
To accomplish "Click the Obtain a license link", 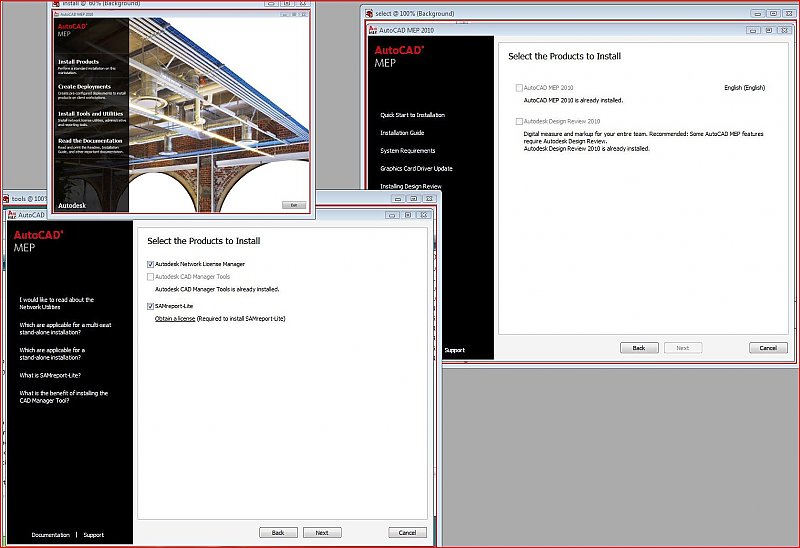I will pos(175,318).
